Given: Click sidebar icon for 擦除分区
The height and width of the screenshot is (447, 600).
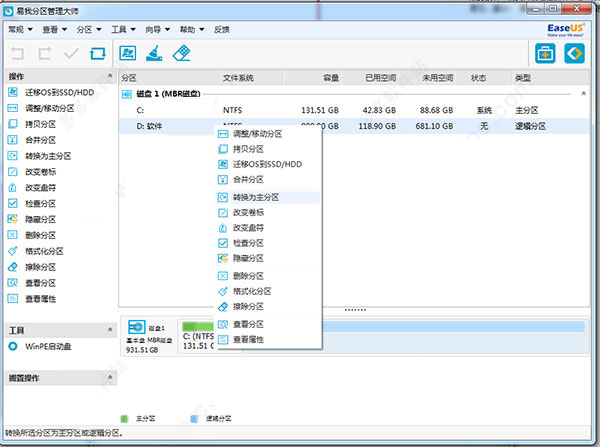Looking at the screenshot, I should (13, 267).
